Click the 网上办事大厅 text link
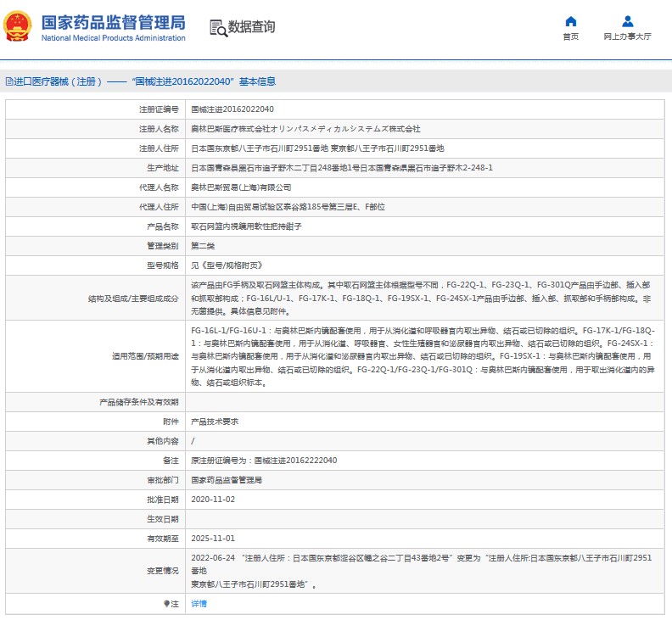Viewport: 672px width, 620px height. click(x=627, y=36)
